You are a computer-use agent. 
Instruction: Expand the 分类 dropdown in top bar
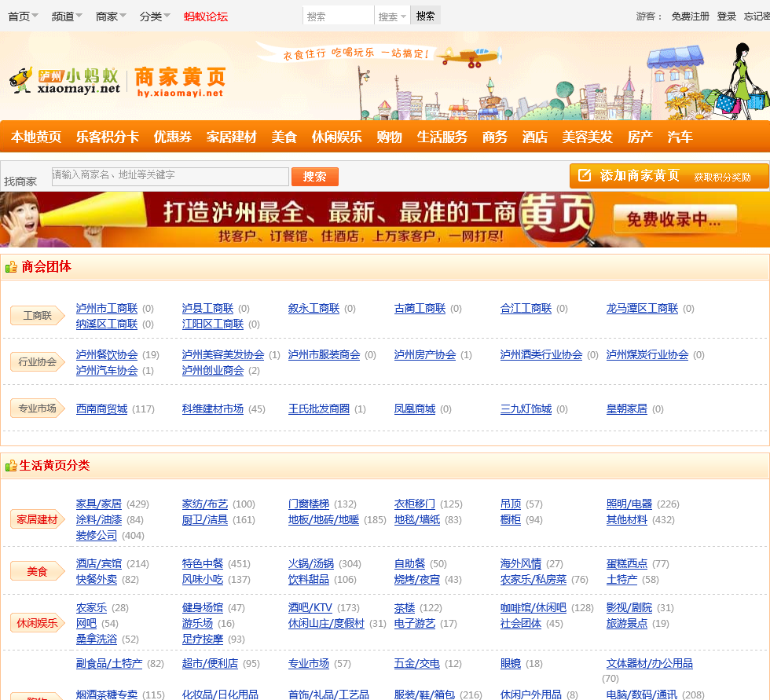[x=155, y=16]
